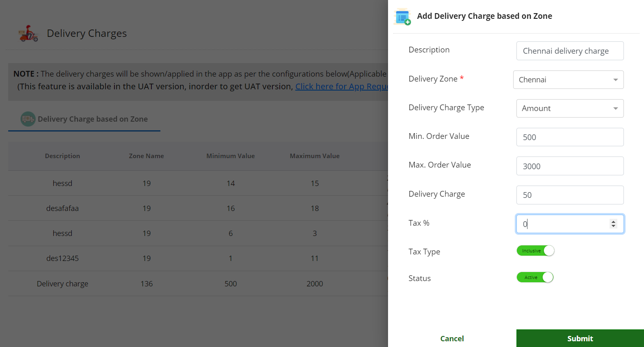Focus the Description text field
This screenshot has width=644, height=347.
(570, 51)
